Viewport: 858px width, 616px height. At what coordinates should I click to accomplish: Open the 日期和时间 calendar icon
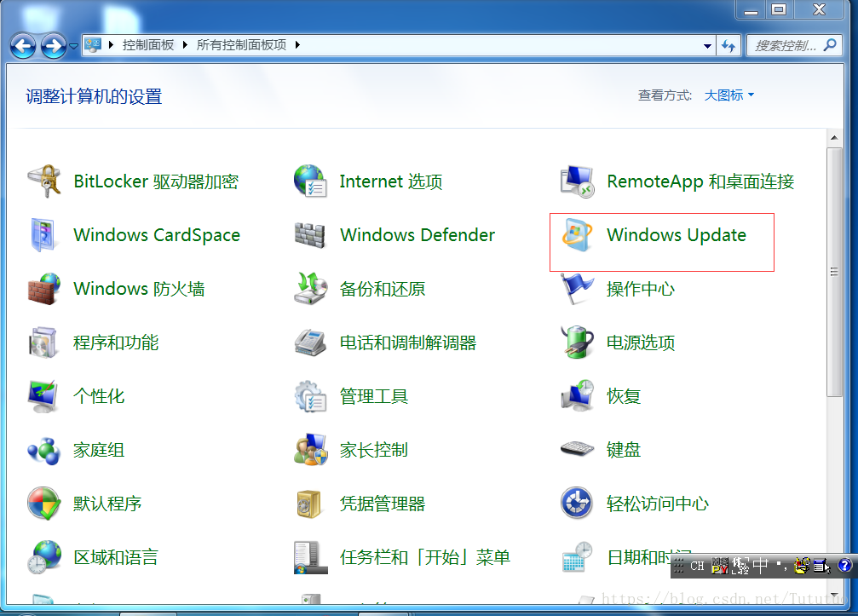click(578, 556)
